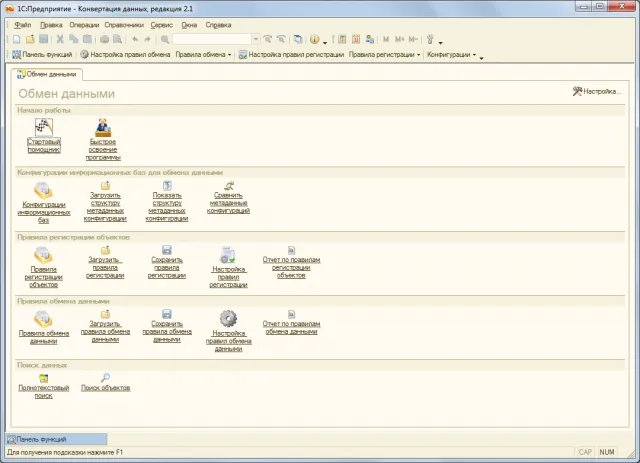Image resolution: width=640 pixels, height=463 pixels.
Task: Open the Настройка... link at top right
Action: (597, 91)
